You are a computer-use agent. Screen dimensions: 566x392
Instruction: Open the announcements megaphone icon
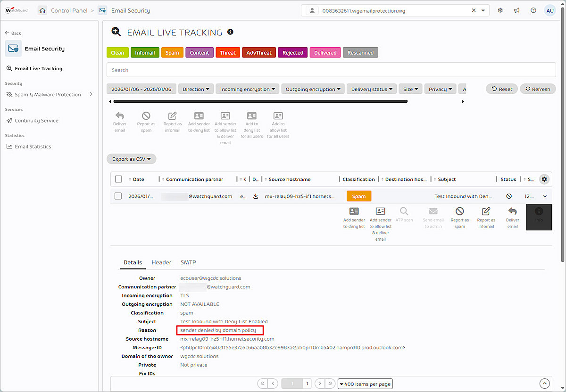[x=516, y=10]
